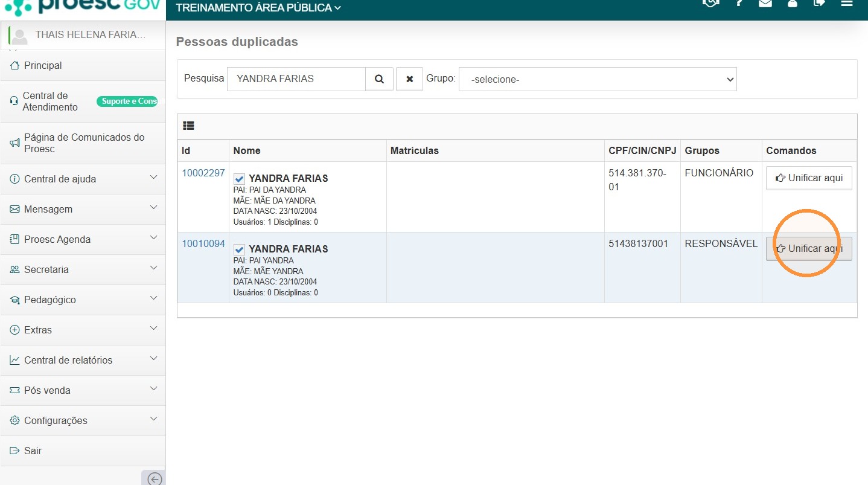Click the handshake icon in top bar
Image resolution: width=868 pixels, height=485 pixels.
coord(712,3)
